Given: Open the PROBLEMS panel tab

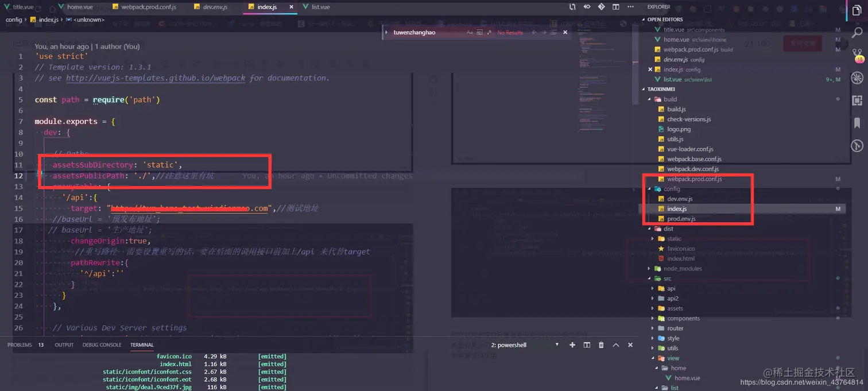Looking at the screenshot, I should pos(20,345).
